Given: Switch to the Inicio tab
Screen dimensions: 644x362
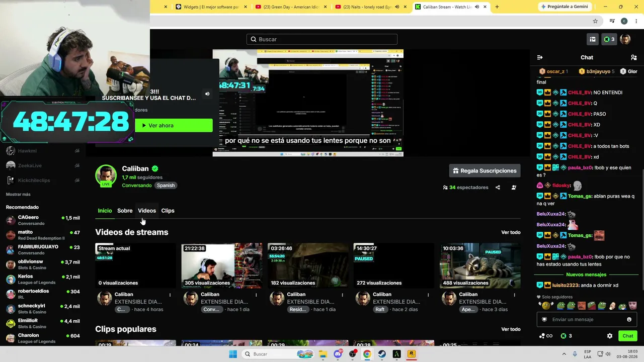Looking at the screenshot, I should click(x=105, y=211).
